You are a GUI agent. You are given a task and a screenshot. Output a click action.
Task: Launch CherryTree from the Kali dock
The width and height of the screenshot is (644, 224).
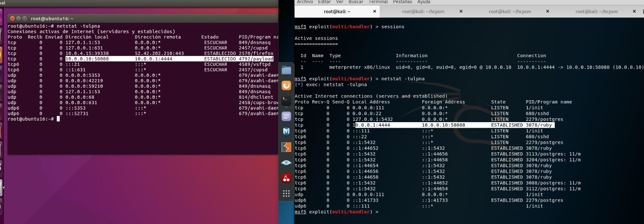[x=286, y=178]
